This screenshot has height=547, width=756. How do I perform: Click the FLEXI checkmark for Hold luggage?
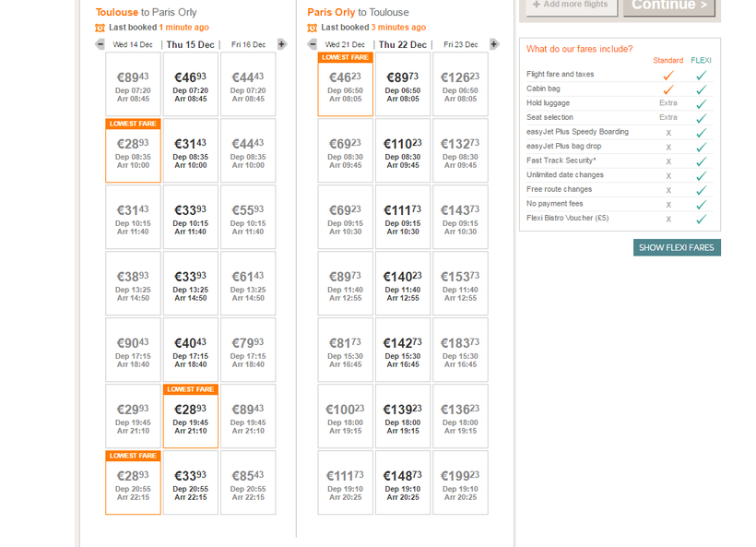click(x=701, y=103)
